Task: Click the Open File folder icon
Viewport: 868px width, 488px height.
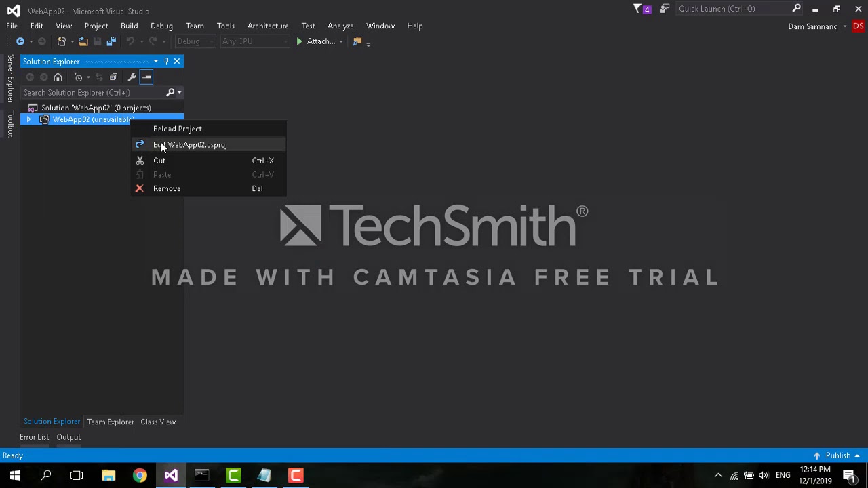Action: point(83,41)
